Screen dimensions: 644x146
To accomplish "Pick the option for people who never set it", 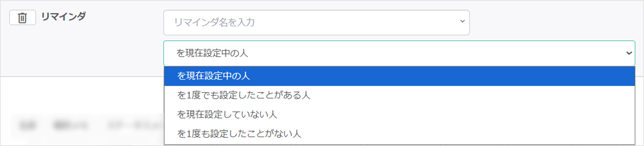I will click(x=239, y=134).
